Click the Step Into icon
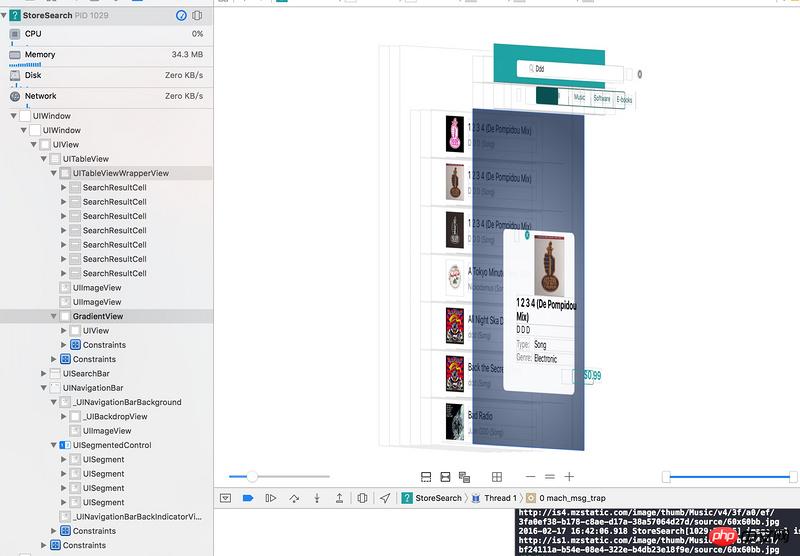Screen dimensions: 800x556 [x=317, y=498]
